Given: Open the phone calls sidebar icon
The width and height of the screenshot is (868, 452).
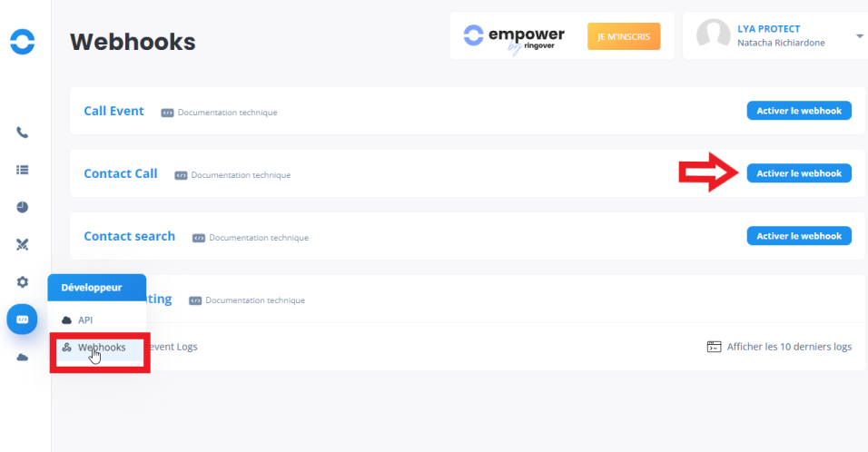Looking at the screenshot, I should tap(23, 133).
